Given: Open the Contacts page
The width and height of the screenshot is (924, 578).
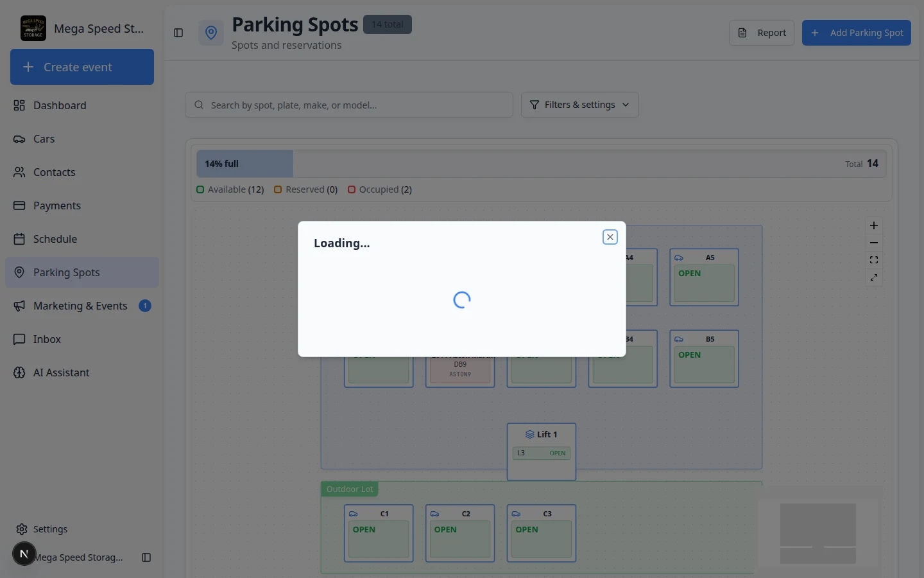Looking at the screenshot, I should (82, 172).
